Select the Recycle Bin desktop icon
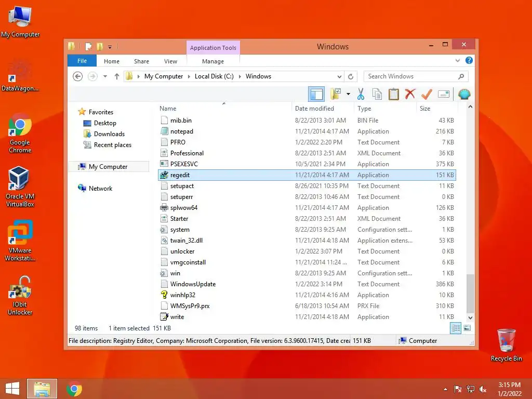Screen dimensions: 532x399 coord(506,345)
